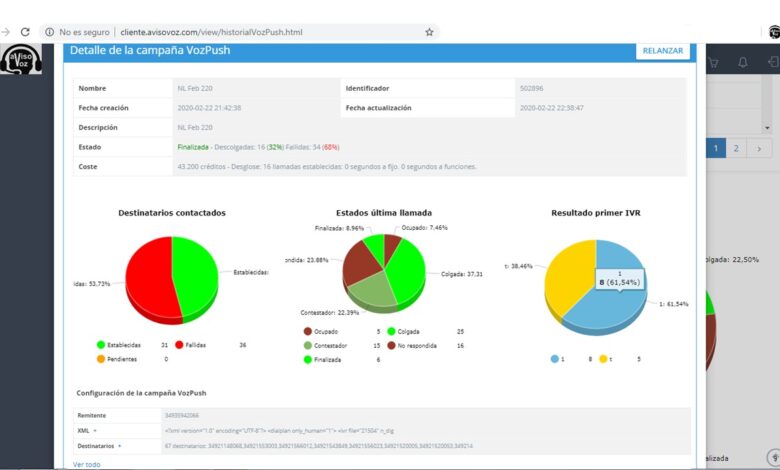Click 'Estados última llamada' chart title
The image size is (780, 470).
pos(384,213)
